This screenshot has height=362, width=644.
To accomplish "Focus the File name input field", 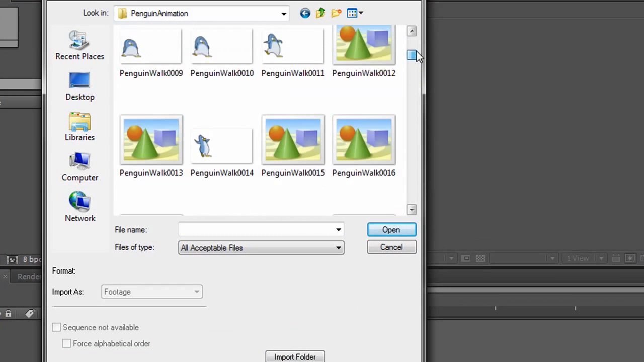I will (256, 230).
